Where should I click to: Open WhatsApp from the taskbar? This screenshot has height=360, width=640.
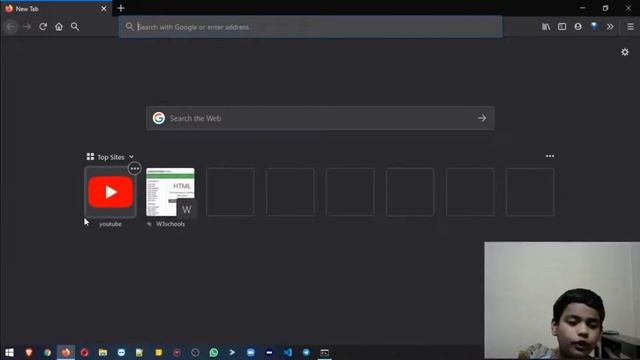pyautogui.click(x=213, y=353)
